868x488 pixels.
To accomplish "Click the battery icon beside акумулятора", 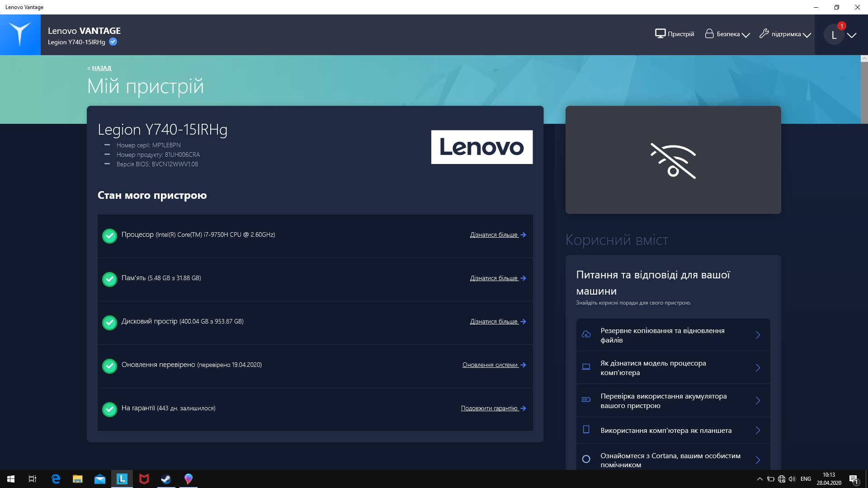I will (x=586, y=399).
